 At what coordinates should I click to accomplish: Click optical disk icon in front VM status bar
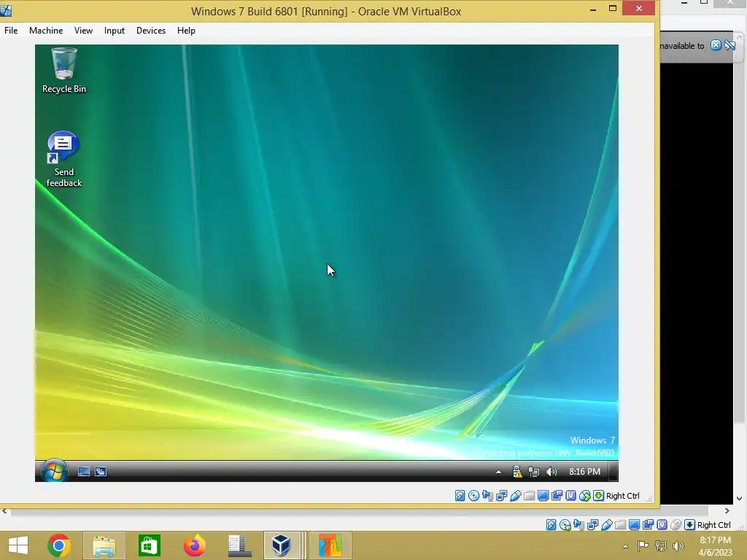(x=473, y=496)
